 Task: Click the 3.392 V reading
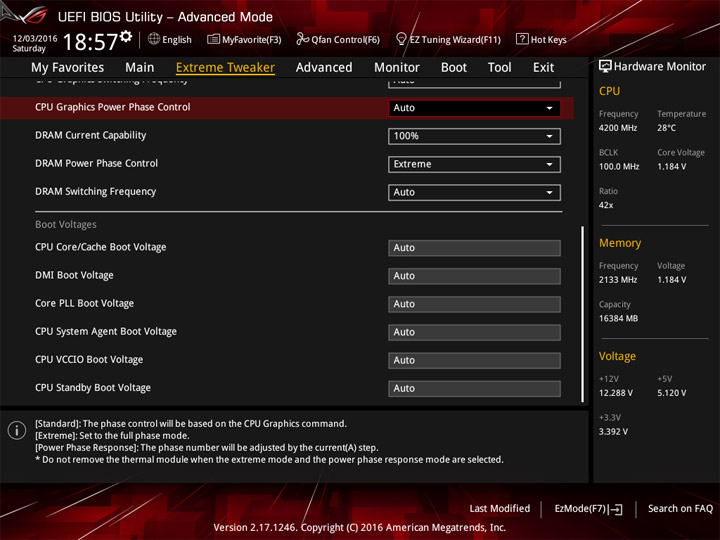click(x=613, y=432)
